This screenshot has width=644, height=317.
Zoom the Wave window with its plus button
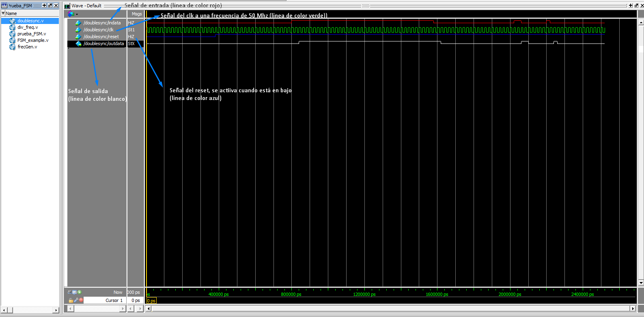coord(631,6)
